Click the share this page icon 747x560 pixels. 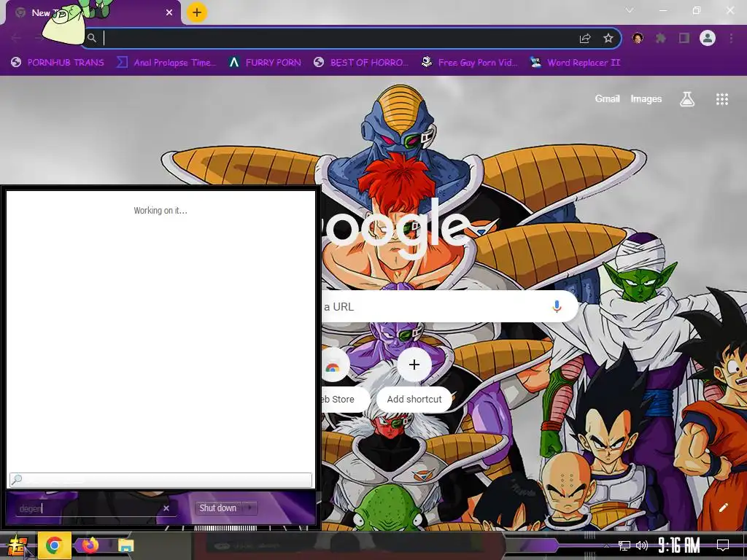(x=585, y=39)
